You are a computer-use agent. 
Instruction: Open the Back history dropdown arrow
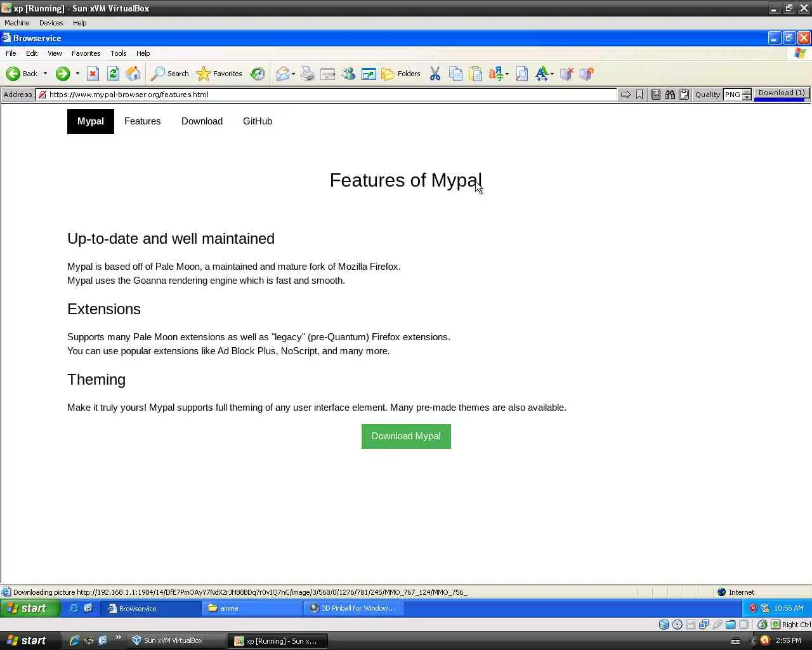pos(45,74)
